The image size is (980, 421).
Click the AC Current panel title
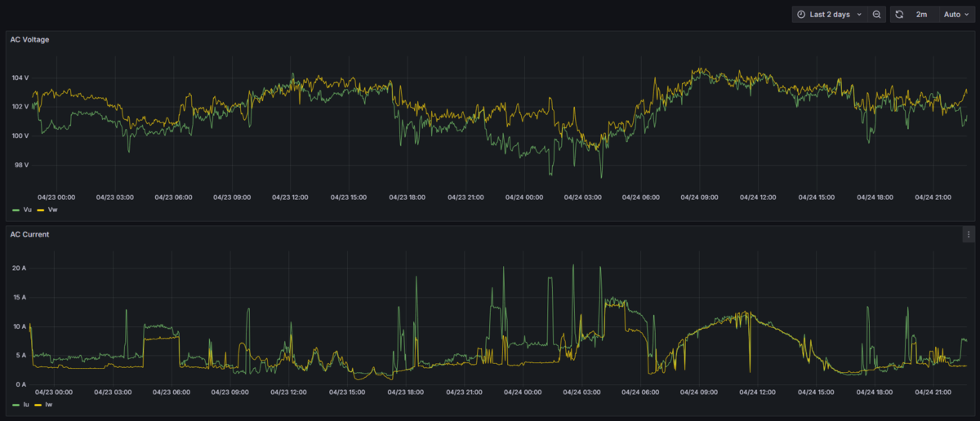(x=29, y=234)
